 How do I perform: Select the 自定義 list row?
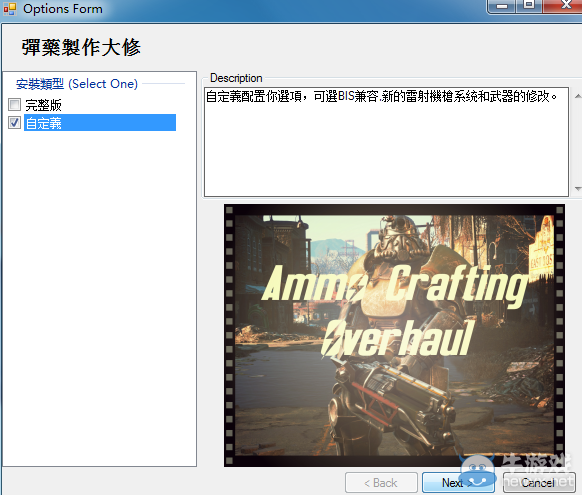[100, 123]
